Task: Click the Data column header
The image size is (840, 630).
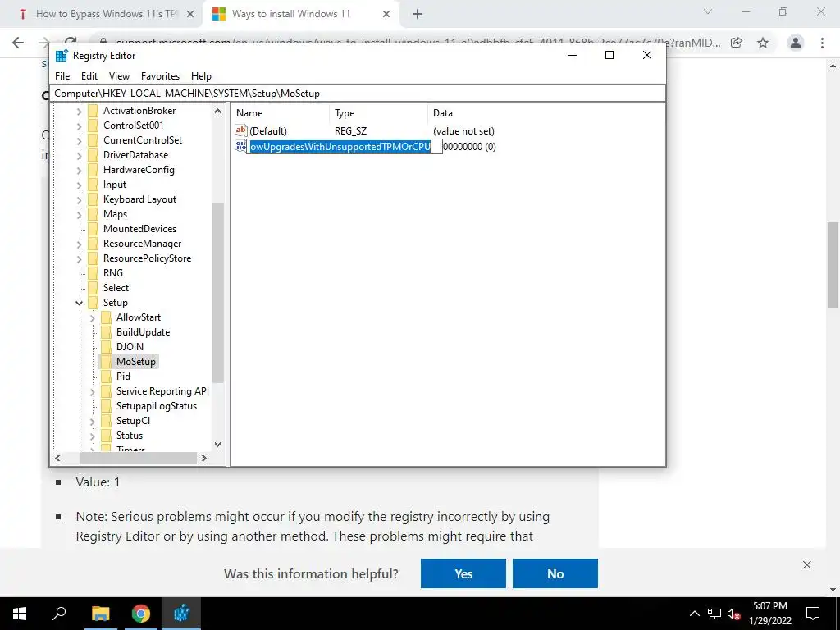Action: coord(546,113)
